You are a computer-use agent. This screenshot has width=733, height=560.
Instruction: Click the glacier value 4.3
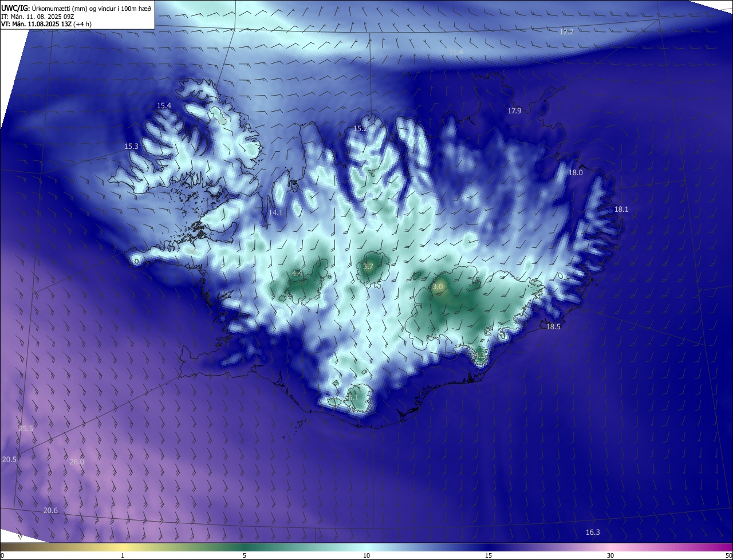pyautogui.click(x=481, y=356)
